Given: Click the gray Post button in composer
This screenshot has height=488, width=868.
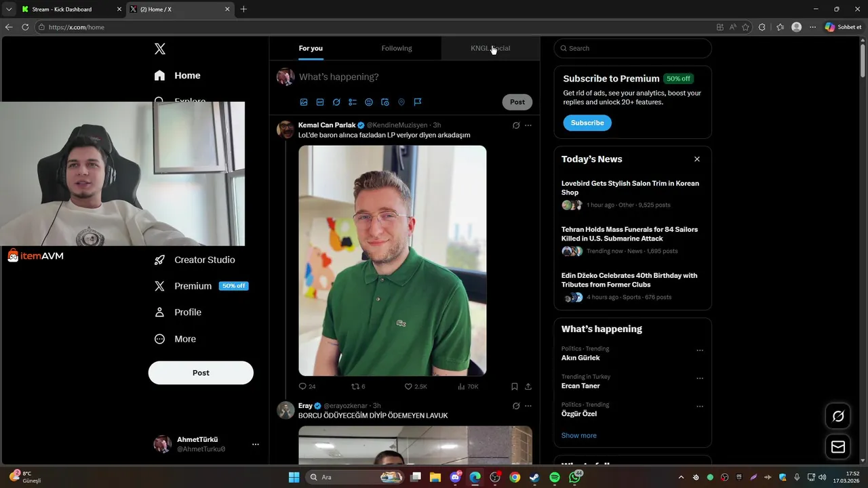Looking at the screenshot, I should click(517, 102).
